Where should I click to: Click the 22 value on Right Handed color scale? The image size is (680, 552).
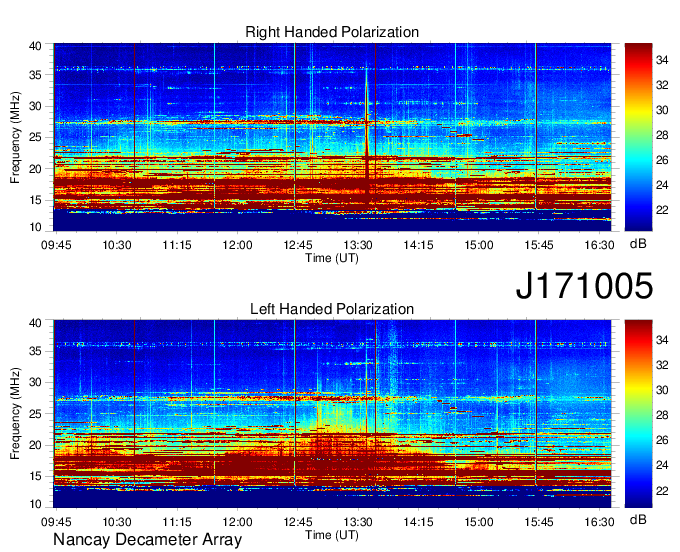click(662, 210)
